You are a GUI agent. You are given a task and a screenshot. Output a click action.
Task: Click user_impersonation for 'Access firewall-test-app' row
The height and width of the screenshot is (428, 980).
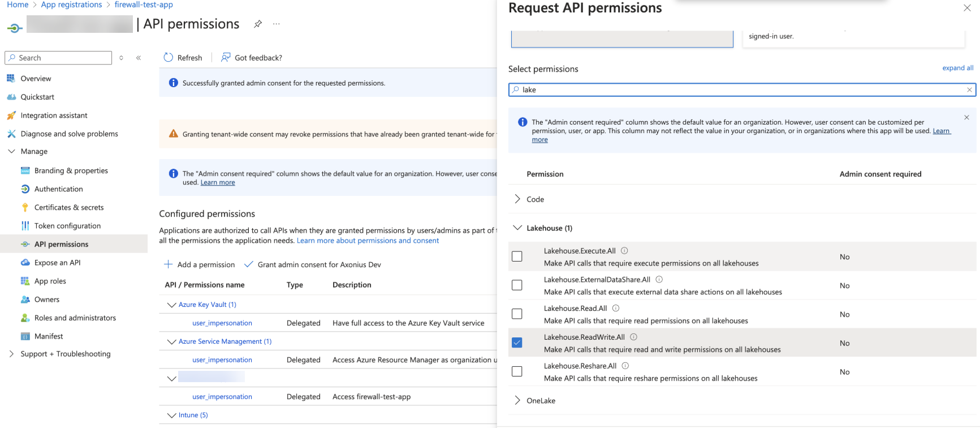click(222, 397)
